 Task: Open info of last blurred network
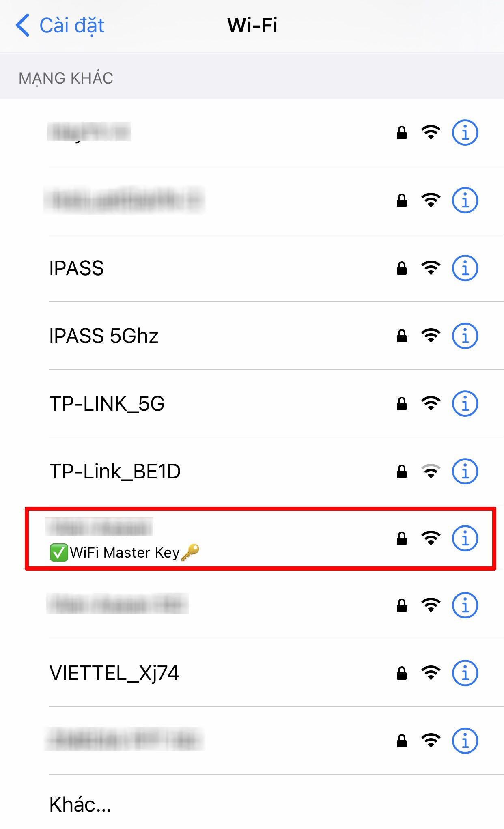click(x=465, y=741)
